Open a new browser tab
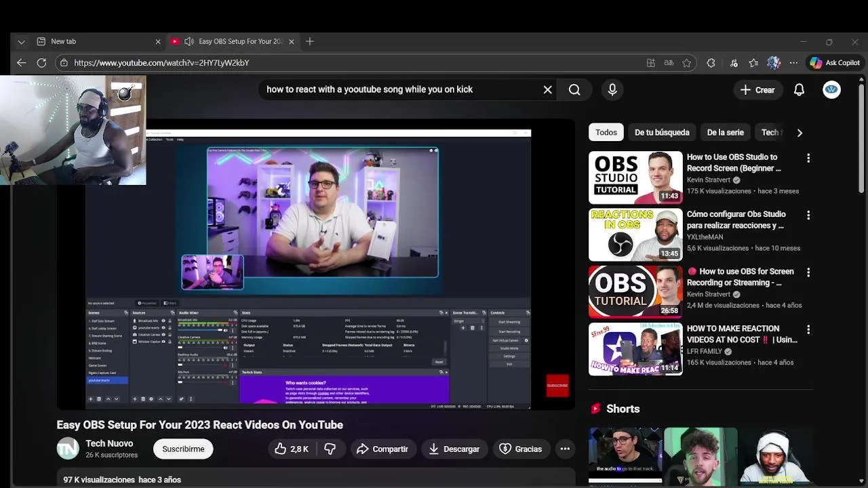The height and width of the screenshot is (488, 868). click(x=310, y=41)
